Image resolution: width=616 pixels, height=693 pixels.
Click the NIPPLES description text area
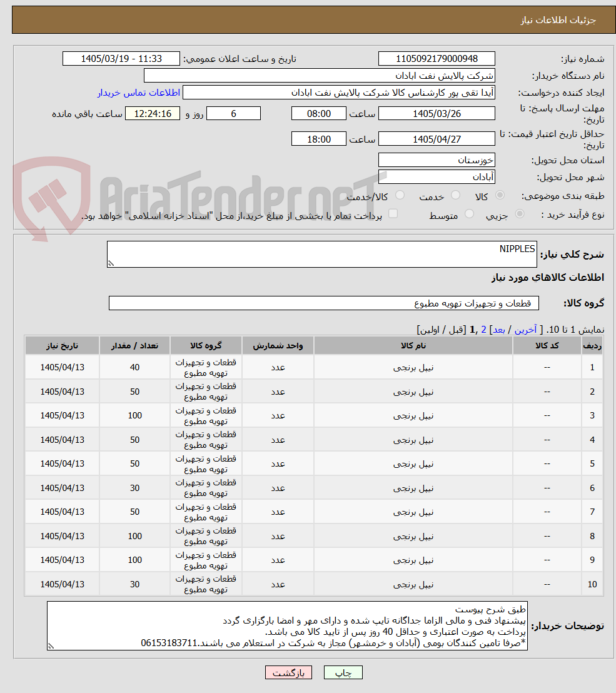coord(321,254)
